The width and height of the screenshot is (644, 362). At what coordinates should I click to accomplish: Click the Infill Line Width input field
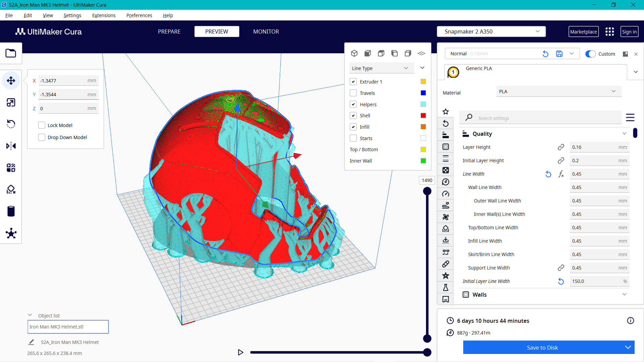tap(599, 241)
